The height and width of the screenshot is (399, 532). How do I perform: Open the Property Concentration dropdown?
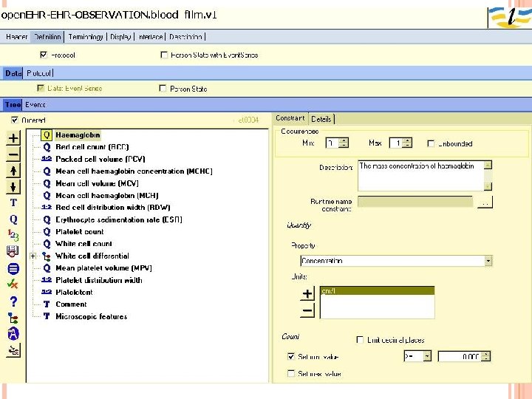click(488, 261)
